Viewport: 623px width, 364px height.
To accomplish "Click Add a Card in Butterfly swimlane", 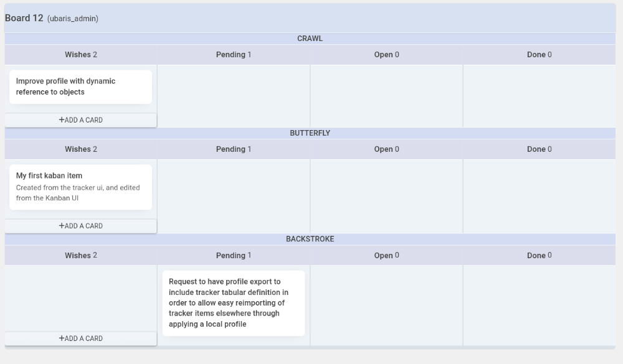I will point(80,226).
